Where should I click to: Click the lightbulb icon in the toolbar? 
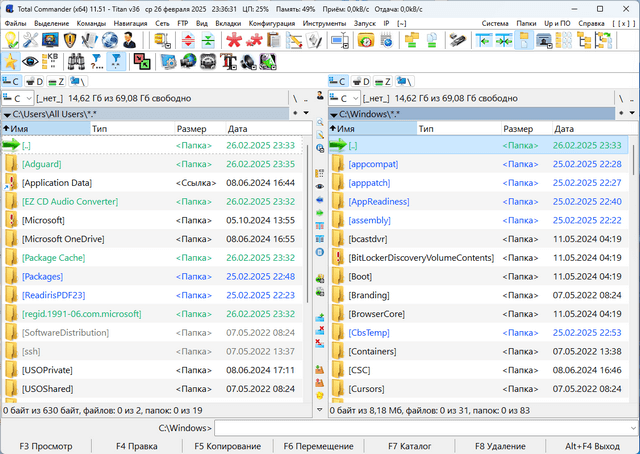click(11, 40)
